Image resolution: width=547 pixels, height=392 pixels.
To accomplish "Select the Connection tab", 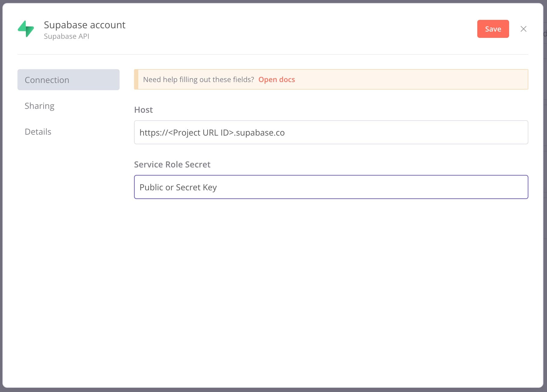I will pyautogui.click(x=69, y=80).
